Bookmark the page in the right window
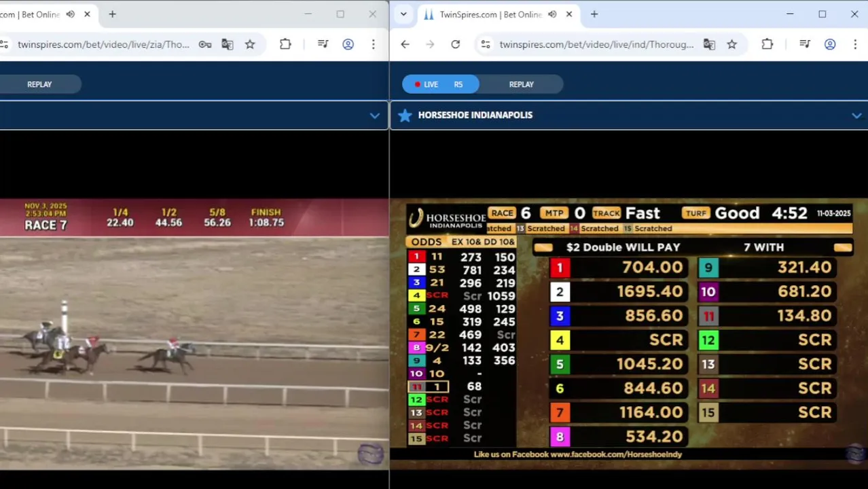Screen dimensions: 868x489 coord(731,44)
